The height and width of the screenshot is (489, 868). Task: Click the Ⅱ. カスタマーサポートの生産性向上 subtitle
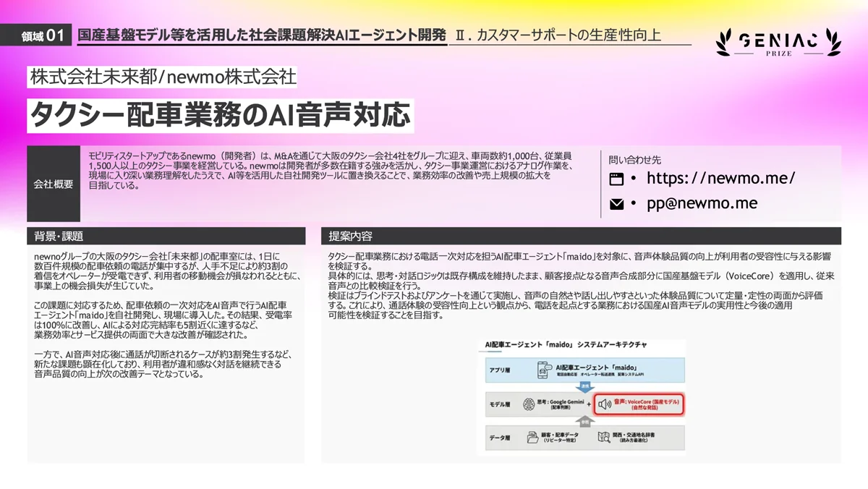(x=558, y=35)
